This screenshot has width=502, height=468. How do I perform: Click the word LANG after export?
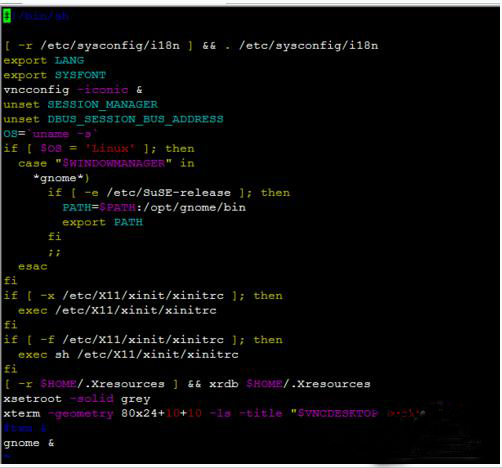(69, 60)
